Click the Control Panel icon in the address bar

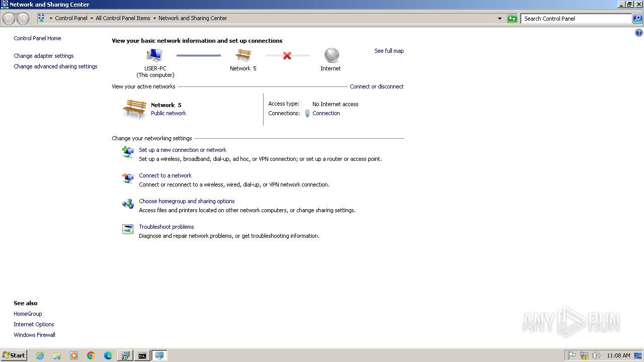point(41,18)
